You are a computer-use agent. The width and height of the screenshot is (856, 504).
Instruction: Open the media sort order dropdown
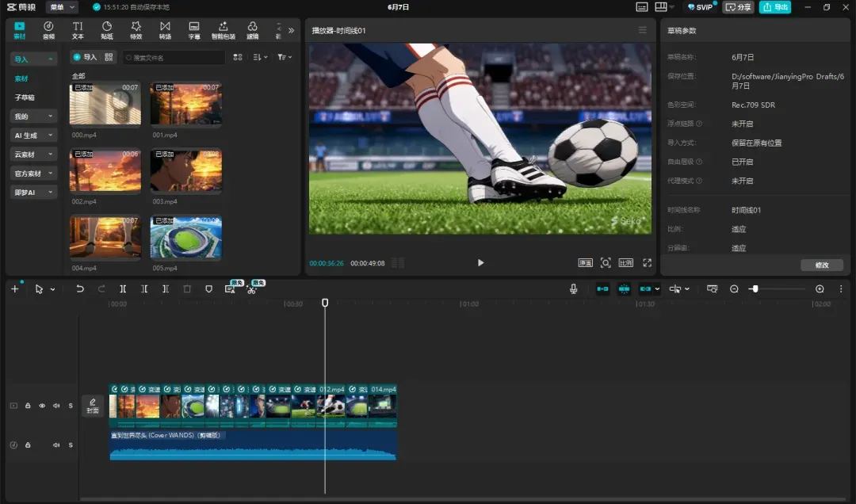coord(261,57)
